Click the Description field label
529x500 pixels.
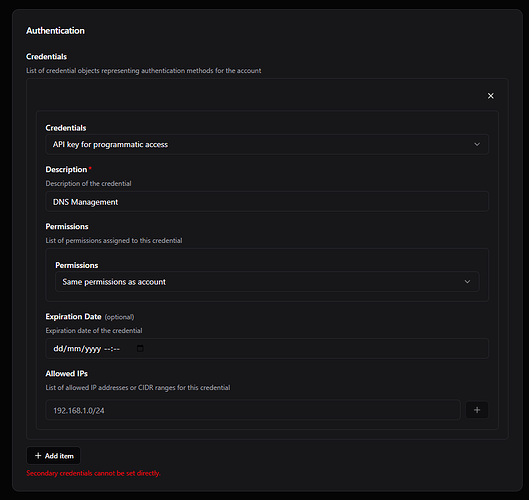(x=66, y=169)
